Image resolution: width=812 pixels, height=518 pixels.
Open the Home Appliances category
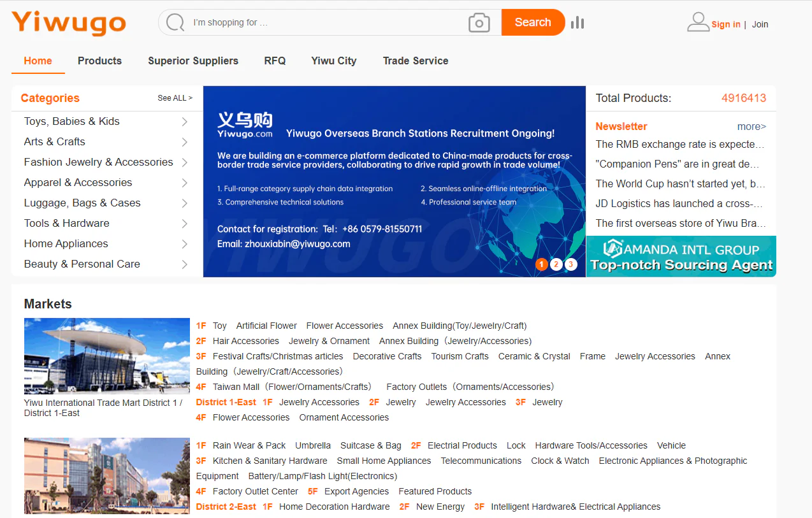coord(66,244)
